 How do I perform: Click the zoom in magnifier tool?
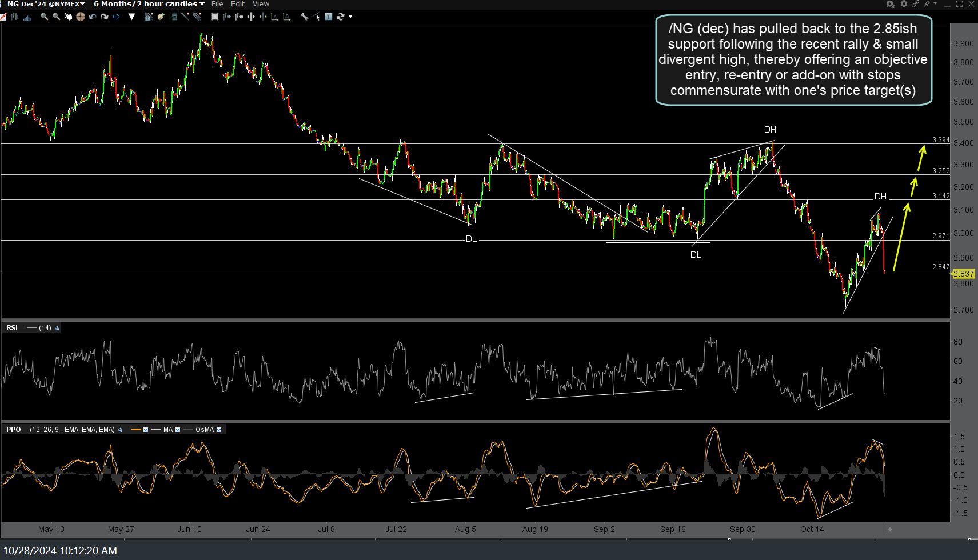(x=44, y=17)
